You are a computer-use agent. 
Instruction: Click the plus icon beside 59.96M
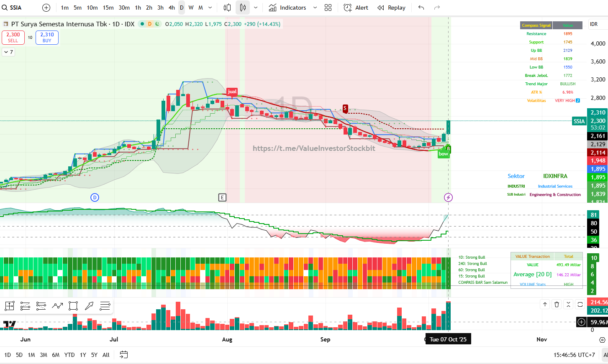pos(582,322)
